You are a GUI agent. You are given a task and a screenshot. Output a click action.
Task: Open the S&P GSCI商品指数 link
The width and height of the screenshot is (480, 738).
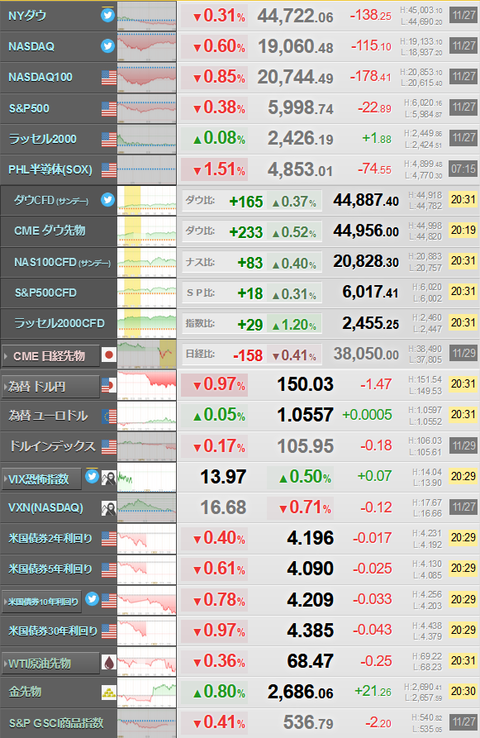(x=56, y=723)
